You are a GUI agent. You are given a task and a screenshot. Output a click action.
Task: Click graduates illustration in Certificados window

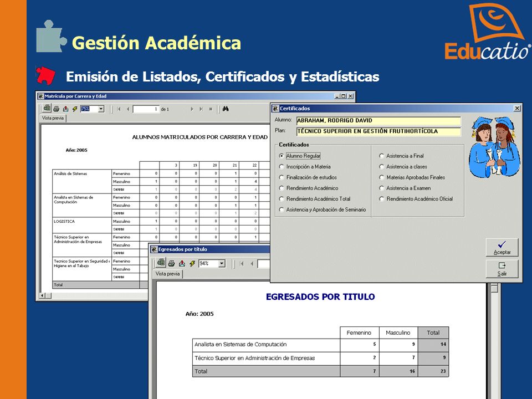click(494, 146)
